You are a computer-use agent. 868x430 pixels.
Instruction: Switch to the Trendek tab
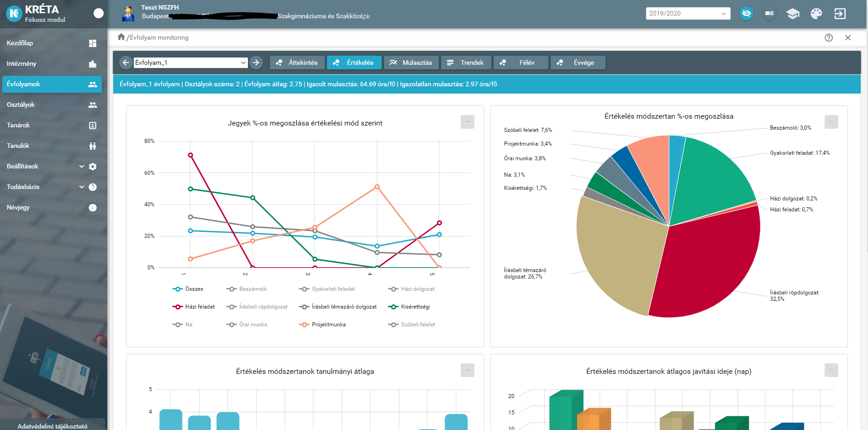pos(466,63)
